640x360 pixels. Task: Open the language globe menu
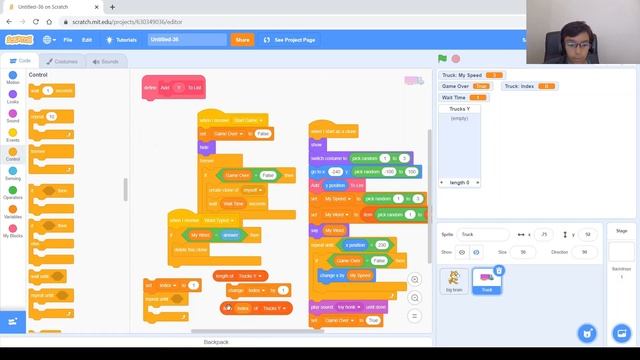49,40
